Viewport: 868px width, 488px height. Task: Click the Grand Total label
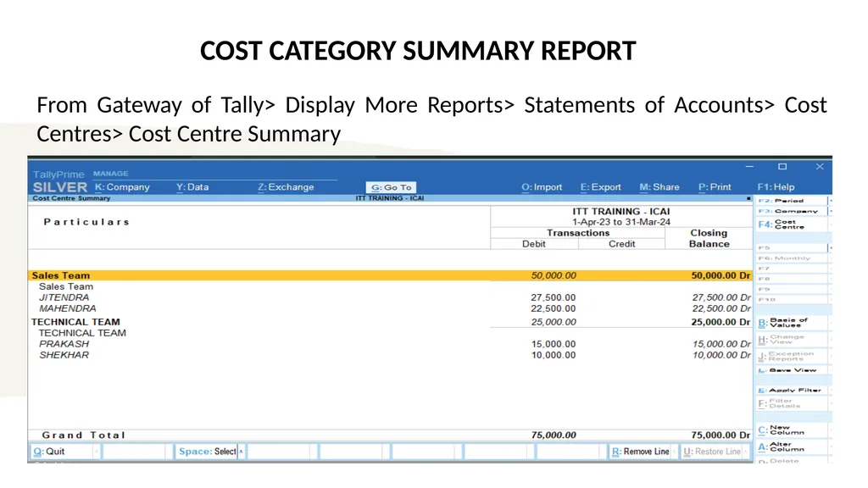[x=84, y=435]
